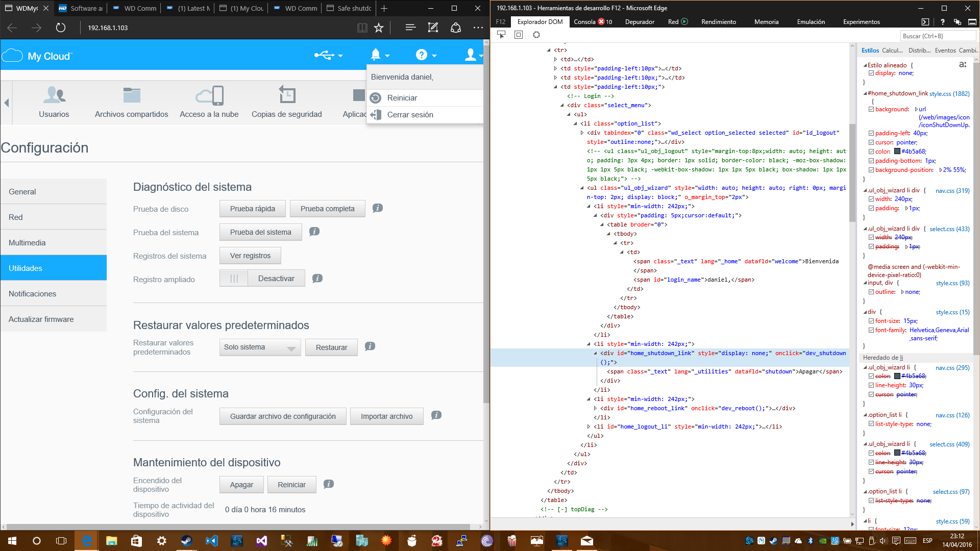Click the info icon beside Prueba completa
The image size is (980, 551).
[378, 208]
